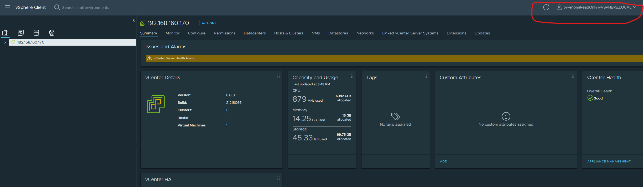Open the Extensions tab
The width and height of the screenshot is (644, 187).
tap(456, 33)
